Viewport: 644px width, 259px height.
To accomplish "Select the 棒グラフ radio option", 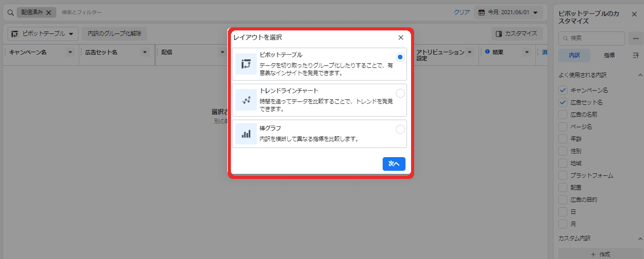I will click(x=400, y=129).
